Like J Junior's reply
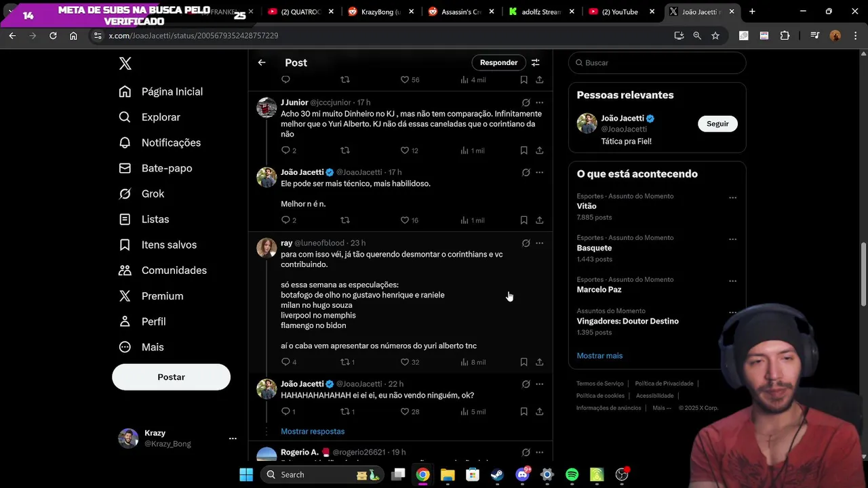The height and width of the screenshot is (488, 868). pos(405,150)
